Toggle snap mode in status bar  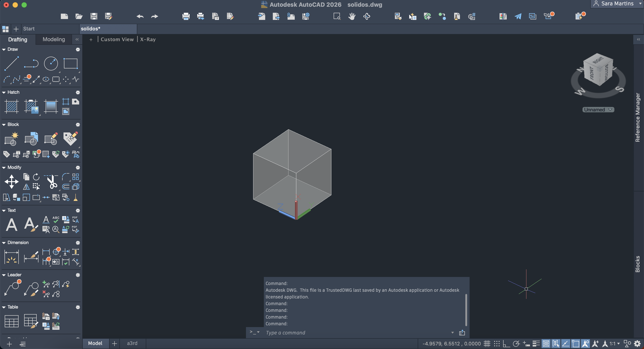pyautogui.click(x=496, y=343)
